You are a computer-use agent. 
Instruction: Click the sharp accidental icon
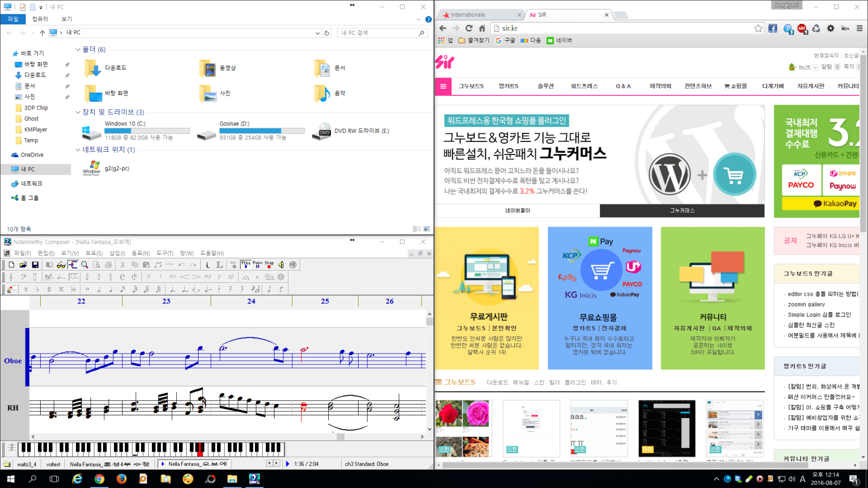49,290
